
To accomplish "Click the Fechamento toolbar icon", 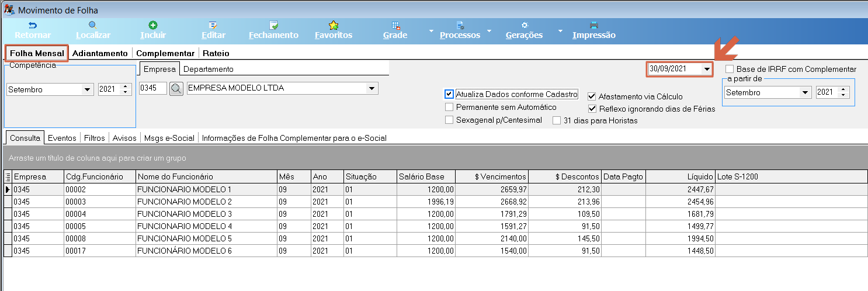I will click(x=273, y=25).
